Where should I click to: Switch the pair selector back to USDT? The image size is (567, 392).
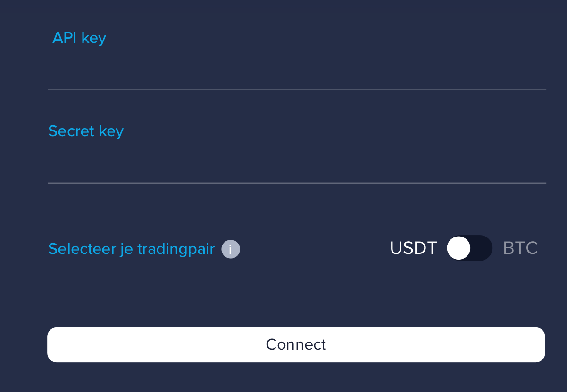[x=469, y=248]
